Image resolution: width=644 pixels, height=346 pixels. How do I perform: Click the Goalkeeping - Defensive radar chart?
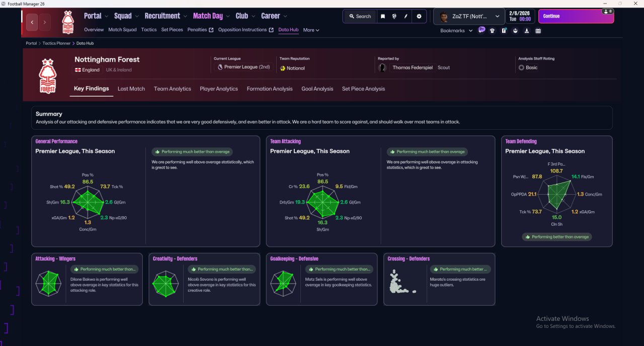click(283, 283)
